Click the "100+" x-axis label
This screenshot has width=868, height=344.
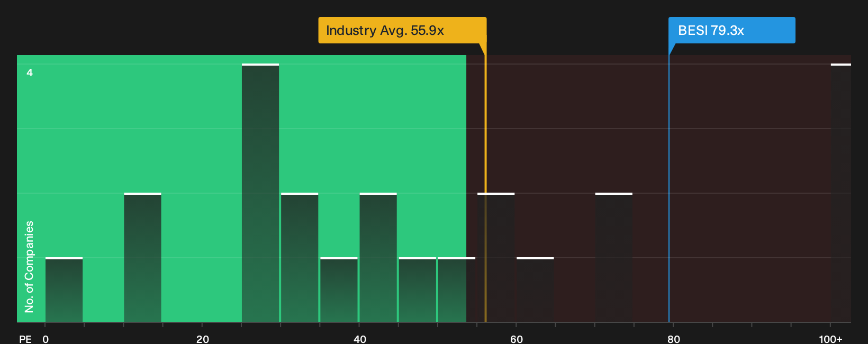click(x=830, y=339)
